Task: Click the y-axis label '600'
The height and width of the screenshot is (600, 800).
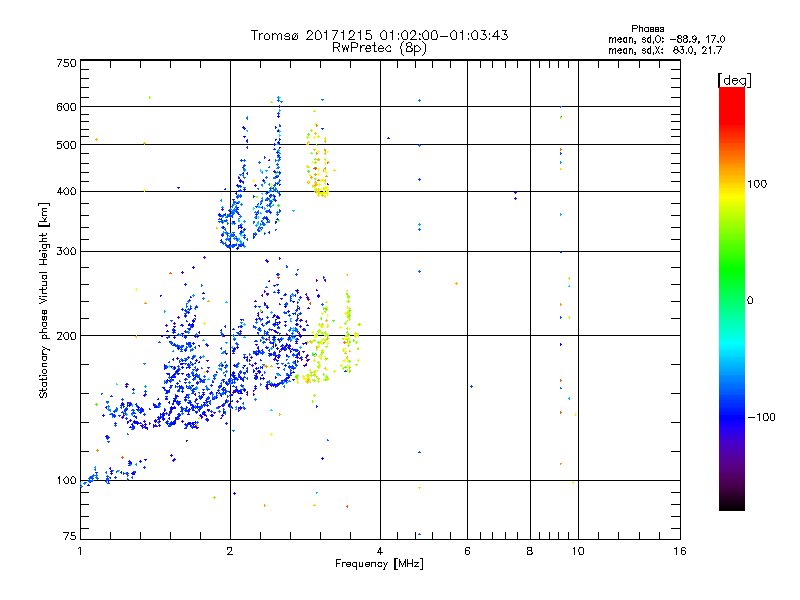Action: pos(67,107)
